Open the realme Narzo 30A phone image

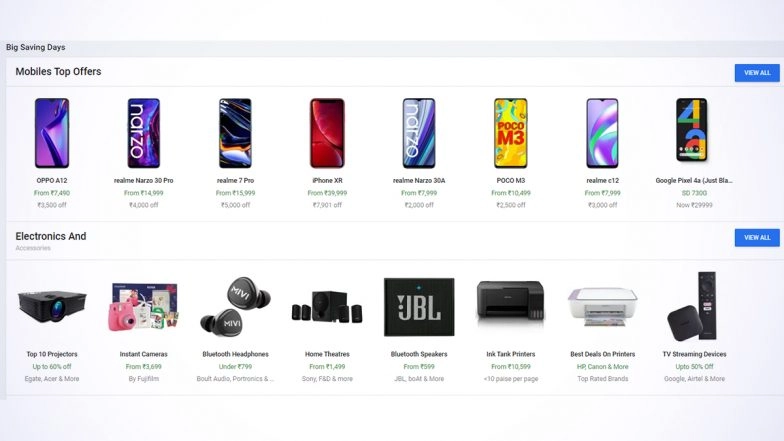point(419,133)
